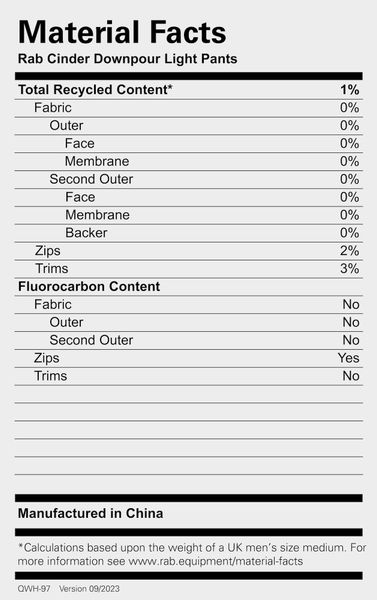Click the Zips fluorocarbon Yes value
The image size is (377, 600).
[349, 358]
